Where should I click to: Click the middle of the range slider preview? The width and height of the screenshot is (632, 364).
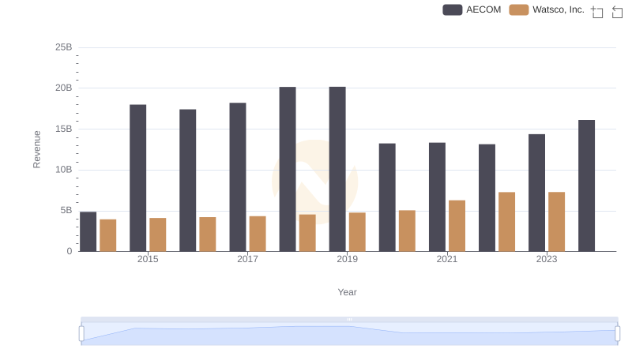click(349, 335)
